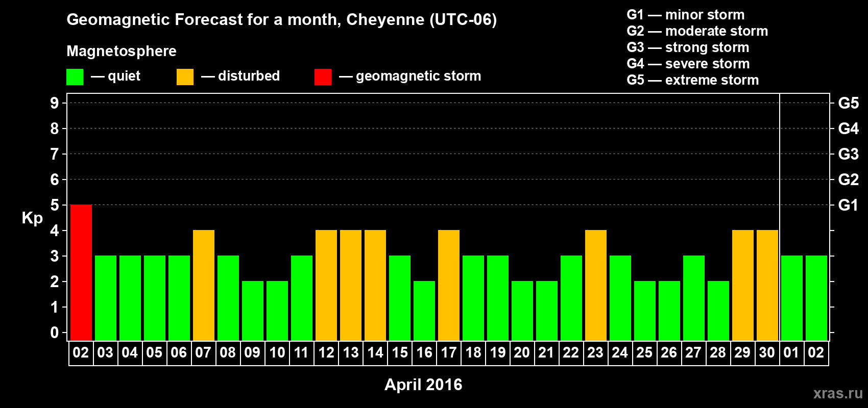Click date label 10 on the axis
Viewport: 868px width, 408px height.
(x=277, y=353)
